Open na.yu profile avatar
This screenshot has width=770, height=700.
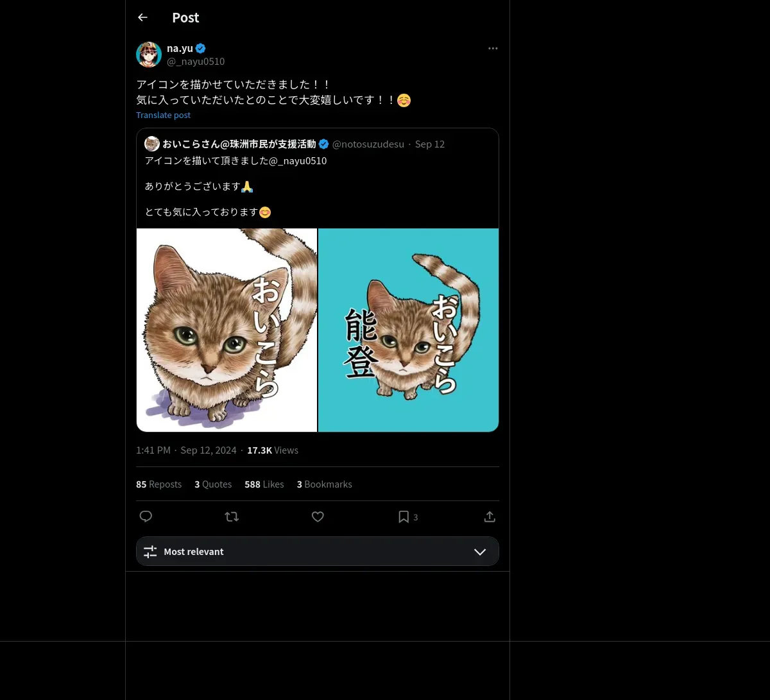coord(149,55)
